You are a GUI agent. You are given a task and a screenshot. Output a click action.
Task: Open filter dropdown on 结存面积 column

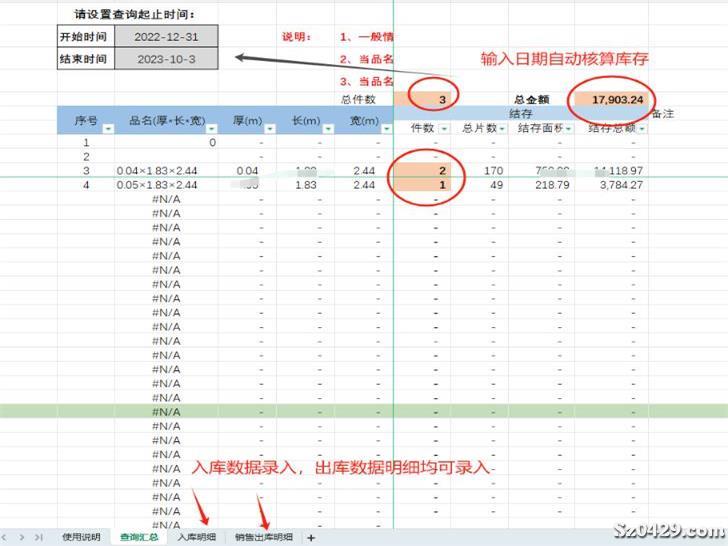tap(569, 129)
